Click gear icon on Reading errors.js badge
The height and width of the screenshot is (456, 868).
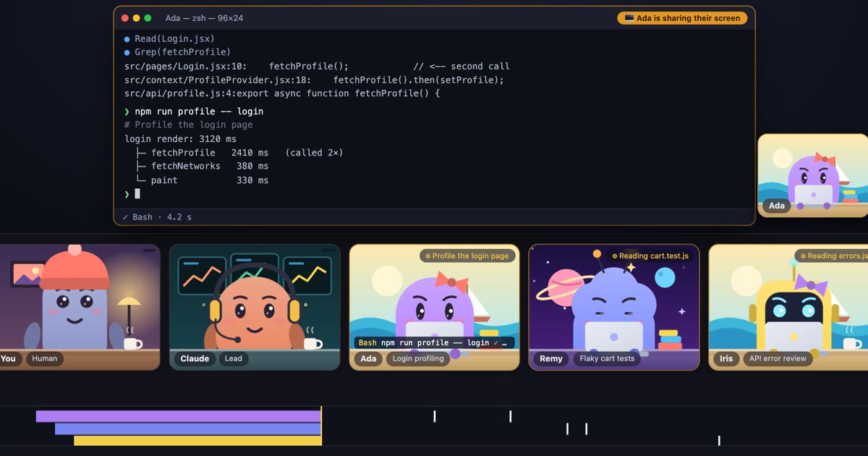tap(803, 256)
